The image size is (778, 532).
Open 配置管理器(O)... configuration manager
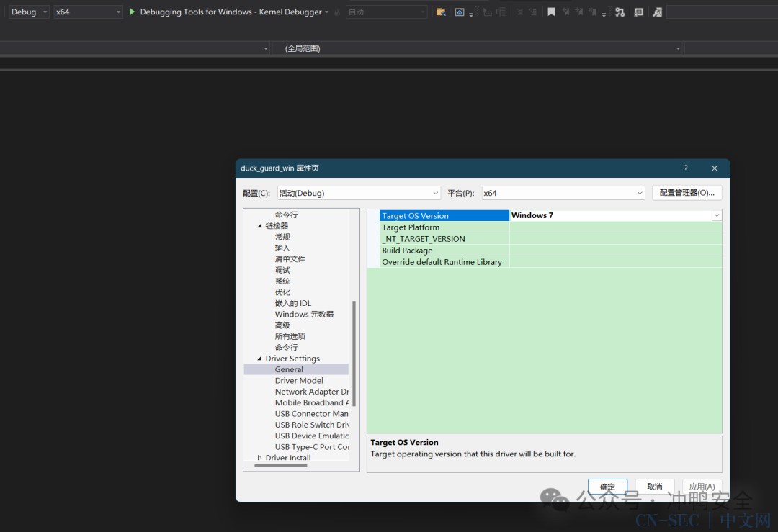tap(687, 193)
